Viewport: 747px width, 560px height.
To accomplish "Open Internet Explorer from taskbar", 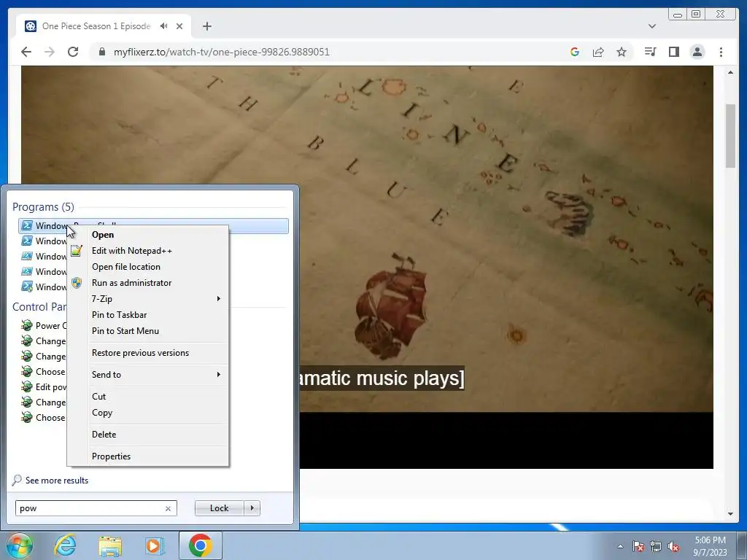I will click(x=65, y=545).
